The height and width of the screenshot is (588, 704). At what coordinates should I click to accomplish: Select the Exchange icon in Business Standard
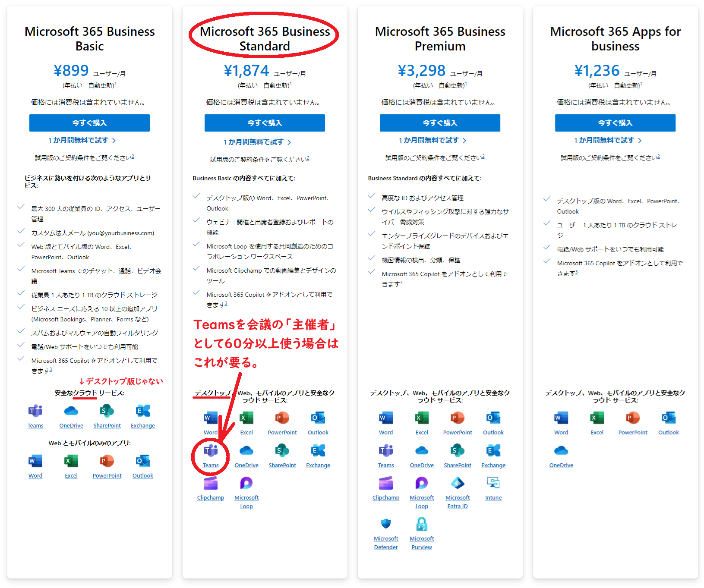[x=318, y=451]
